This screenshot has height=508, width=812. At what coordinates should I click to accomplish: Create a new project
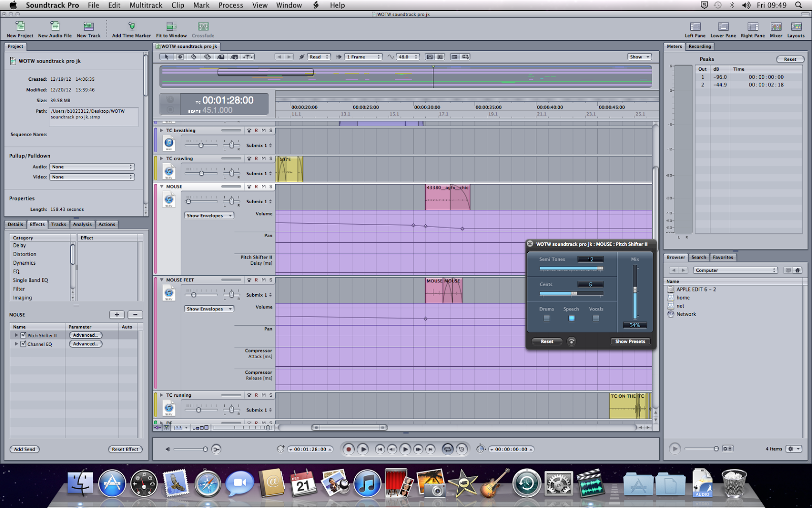[x=19, y=29]
